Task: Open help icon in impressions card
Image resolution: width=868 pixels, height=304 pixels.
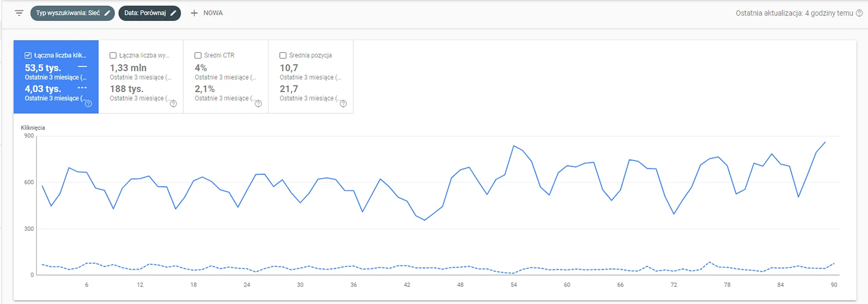Action: [173, 103]
